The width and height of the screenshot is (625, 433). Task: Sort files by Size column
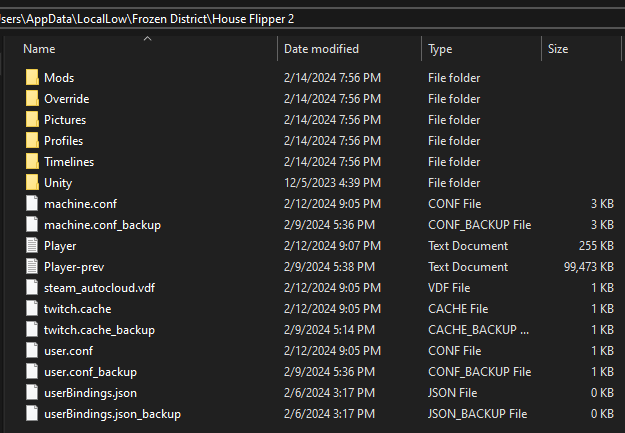[x=558, y=49]
